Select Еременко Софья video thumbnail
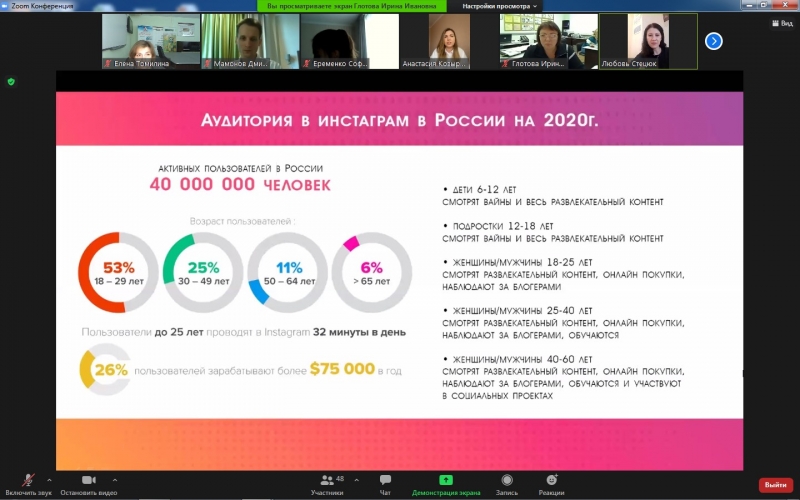The height and width of the screenshot is (500, 800). 349,41
